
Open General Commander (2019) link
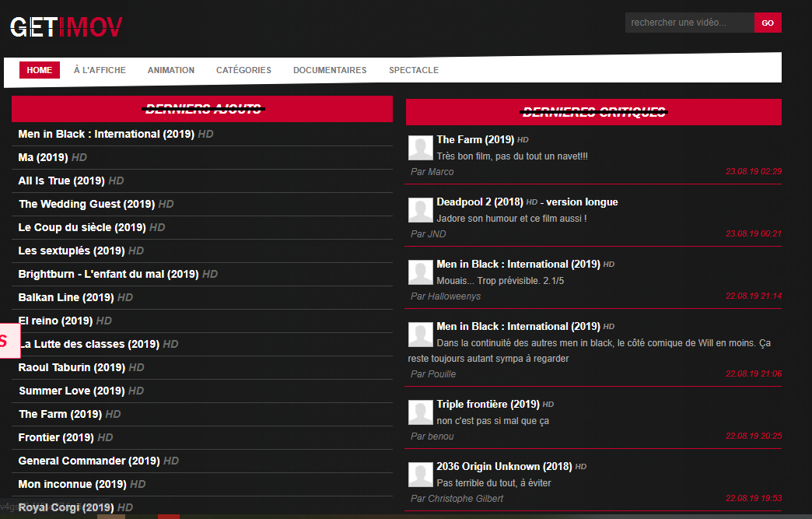pyautogui.click(x=89, y=461)
